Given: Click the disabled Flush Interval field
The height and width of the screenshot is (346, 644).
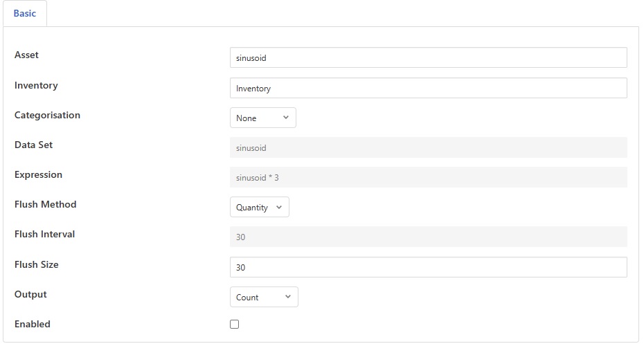Looking at the screenshot, I should [x=428, y=237].
